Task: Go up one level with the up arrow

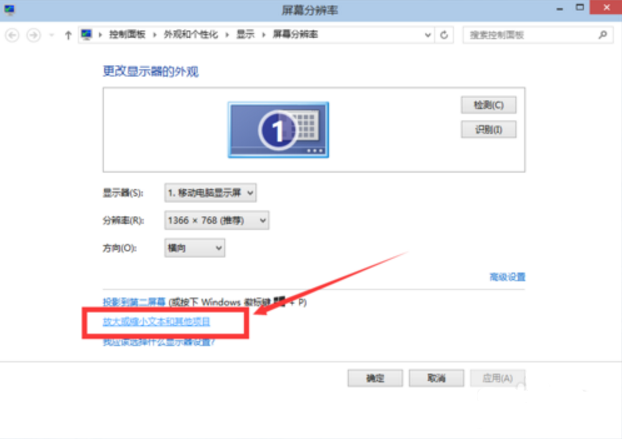Action: (67, 34)
